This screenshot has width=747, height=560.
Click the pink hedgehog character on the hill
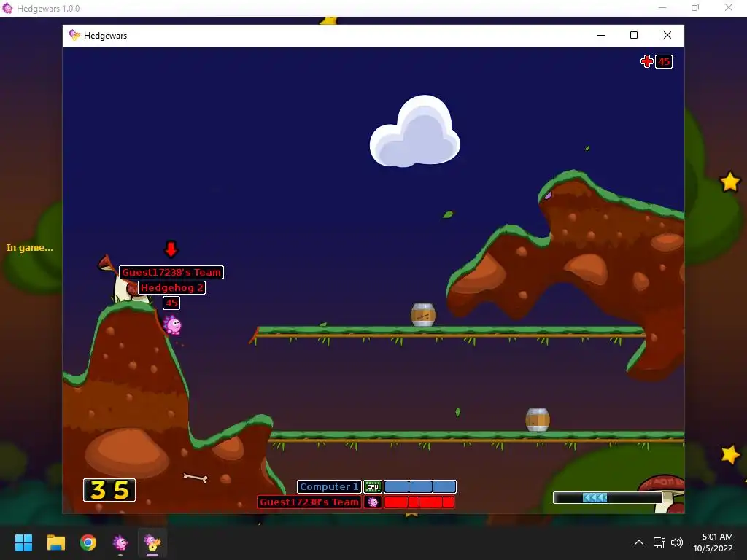click(x=172, y=325)
